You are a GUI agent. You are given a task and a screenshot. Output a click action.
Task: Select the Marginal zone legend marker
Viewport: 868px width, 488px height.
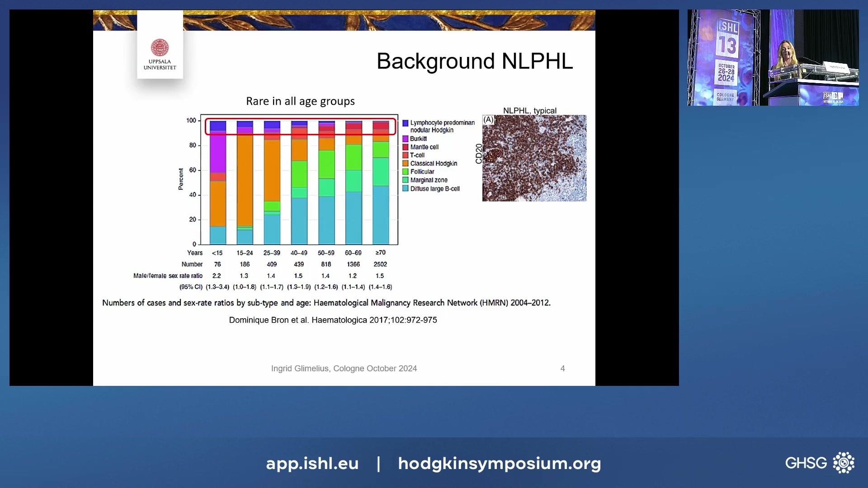[x=406, y=179]
